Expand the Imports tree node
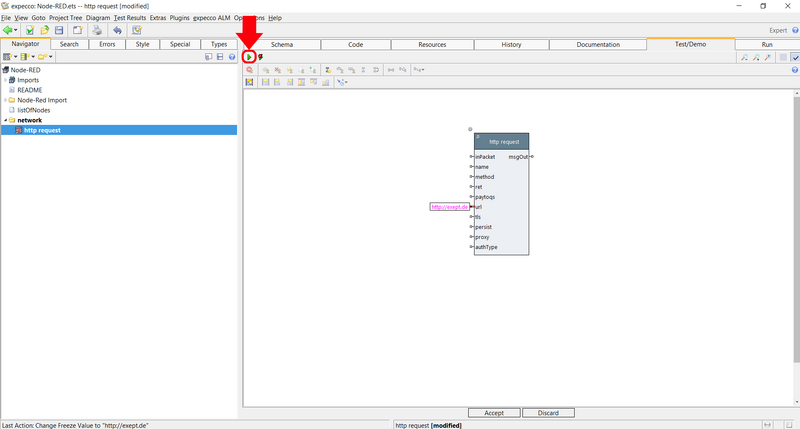The height and width of the screenshot is (429, 800). [5, 80]
